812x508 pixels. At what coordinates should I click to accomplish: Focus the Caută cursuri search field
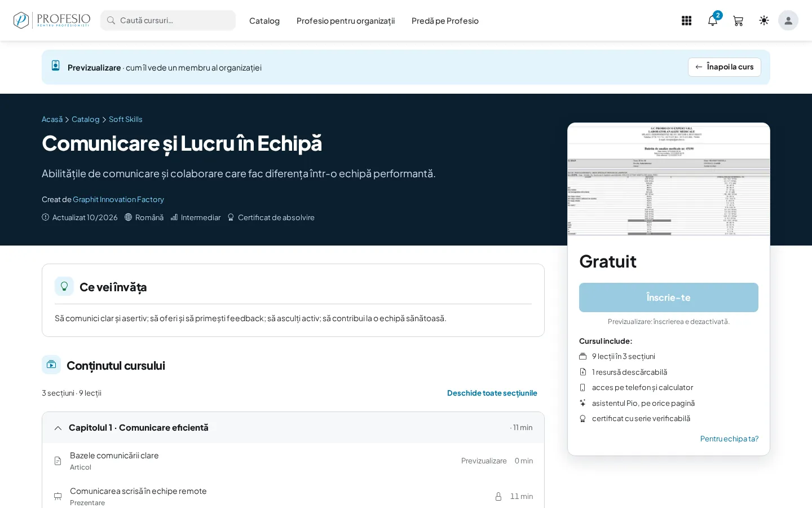click(x=168, y=20)
